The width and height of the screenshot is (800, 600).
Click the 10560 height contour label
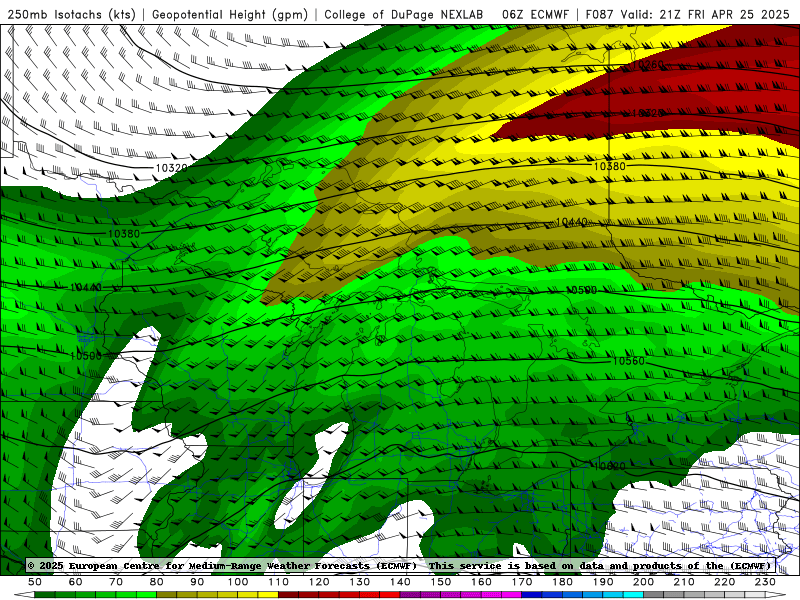(x=629, y=361)
